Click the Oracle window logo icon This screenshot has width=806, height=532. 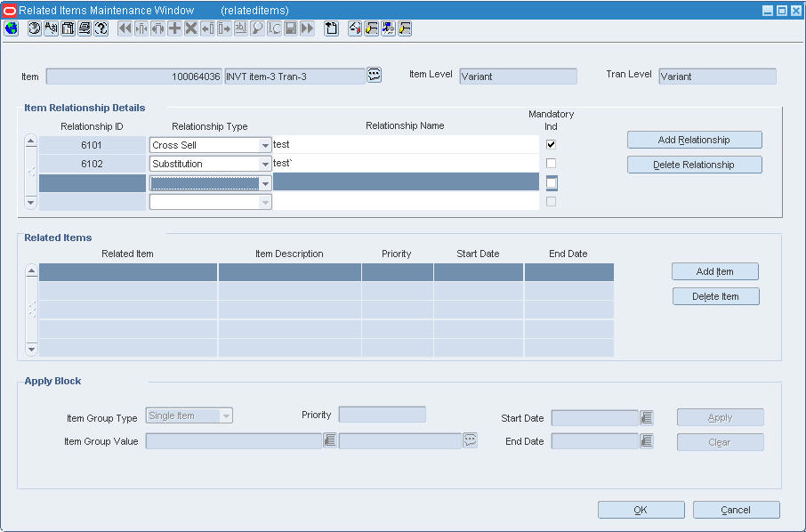click(9, 11)
